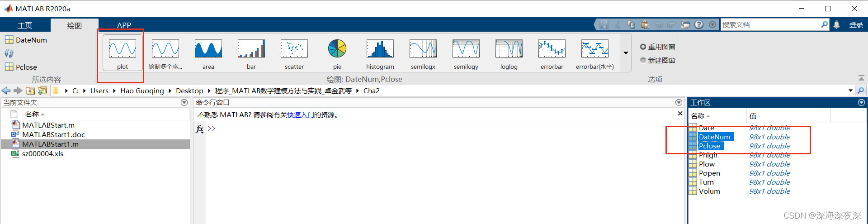This screenshot has height=224, width=868.
Task: Open the 工作区 panel actions menu
Action: pyautogui.click(x=861, y=103)
